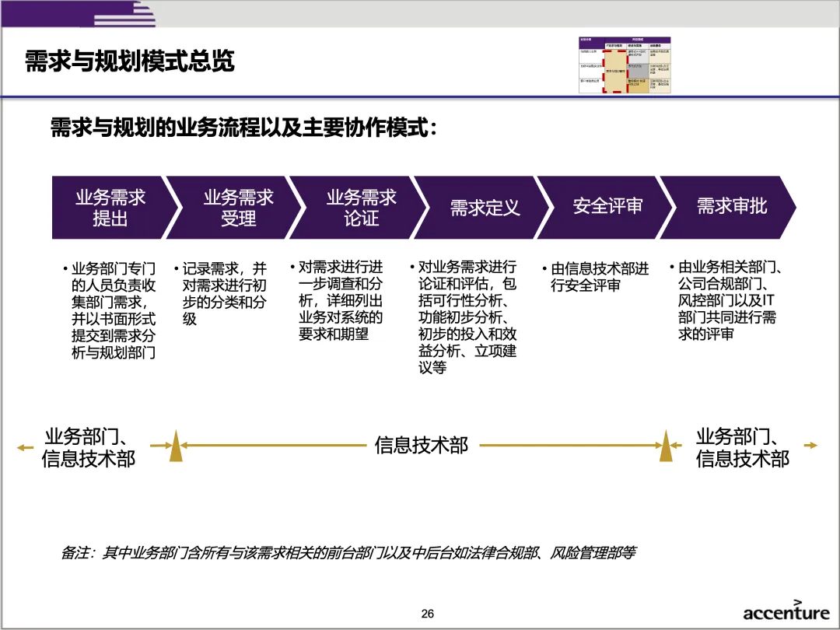Image resolution: width=840 pixels, height=630 pixels.
Task: Click the slide title 需求与规划模式总览
Action: pos(130,61)
